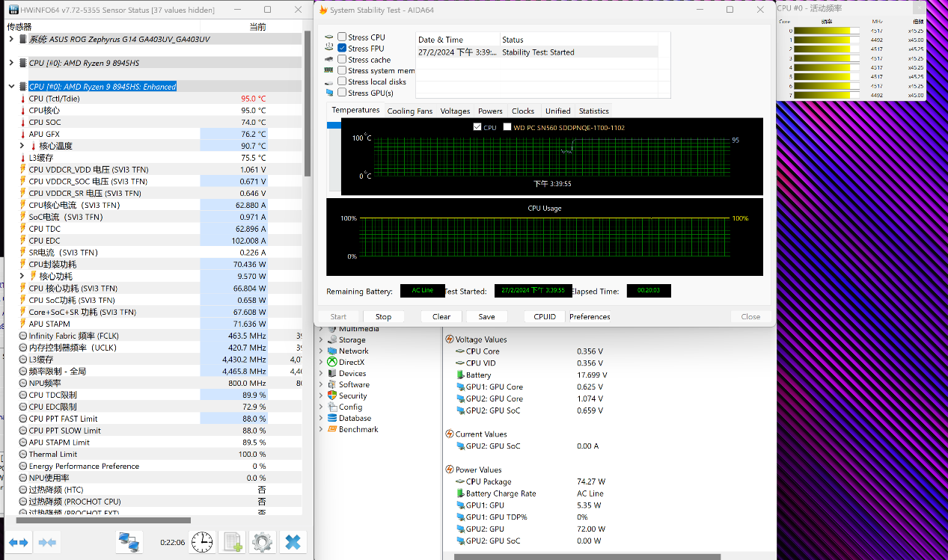This screenshot has width=948, height=560.
Task: Click thermometer icon beside CPU SOC
Action: pyautogui.click(x=22, y=122)
